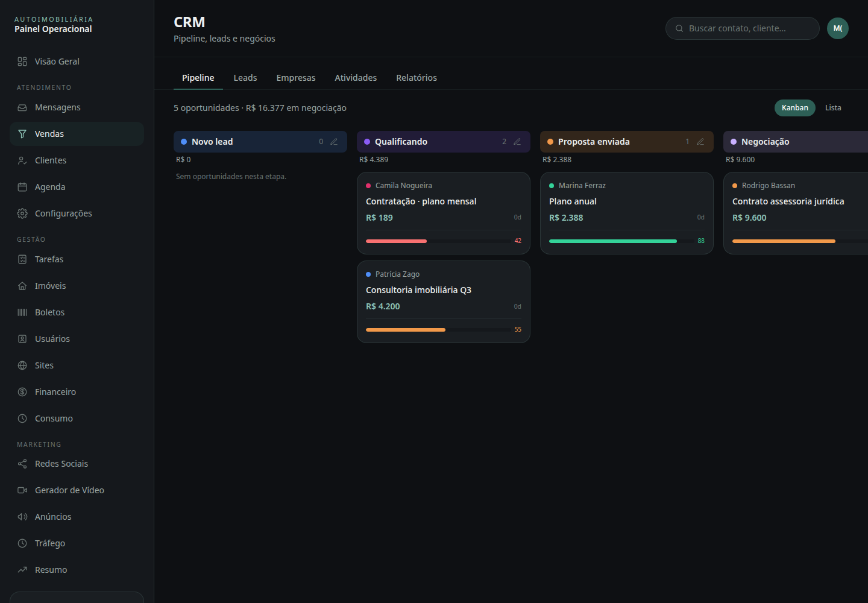The width and height of the screenshot is (868, 603).
Task: Switch to Lista view
Action: (x=833, y=108)
